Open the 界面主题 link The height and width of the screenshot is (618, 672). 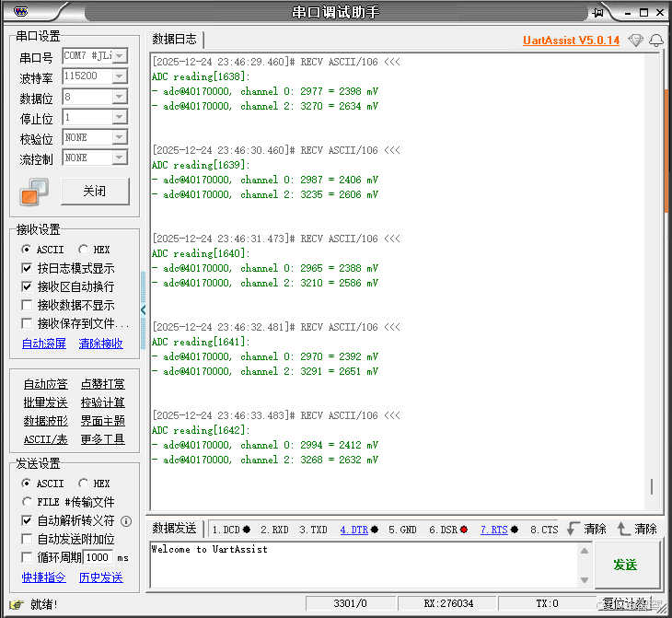(x=103, y=421)
